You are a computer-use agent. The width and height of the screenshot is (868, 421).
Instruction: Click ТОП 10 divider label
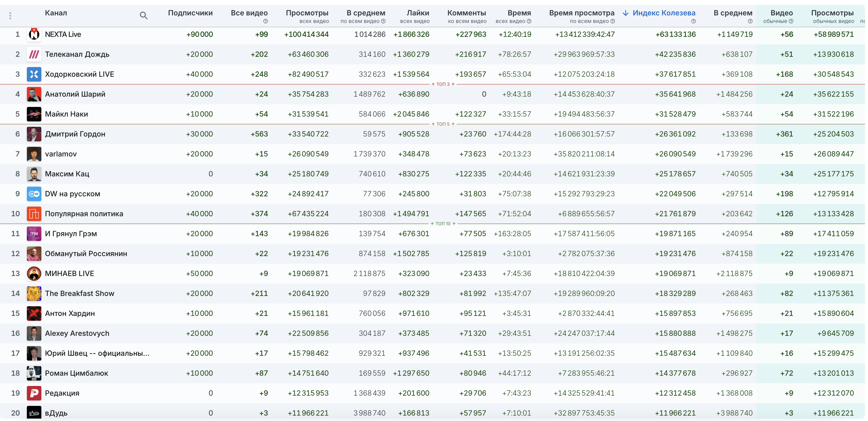tap(443, 223)
